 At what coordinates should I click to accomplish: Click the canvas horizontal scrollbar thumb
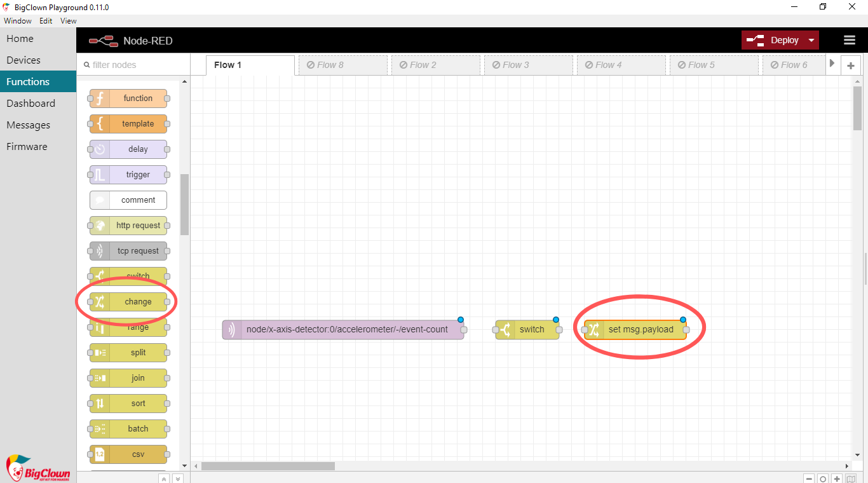(x=268, y=466)
